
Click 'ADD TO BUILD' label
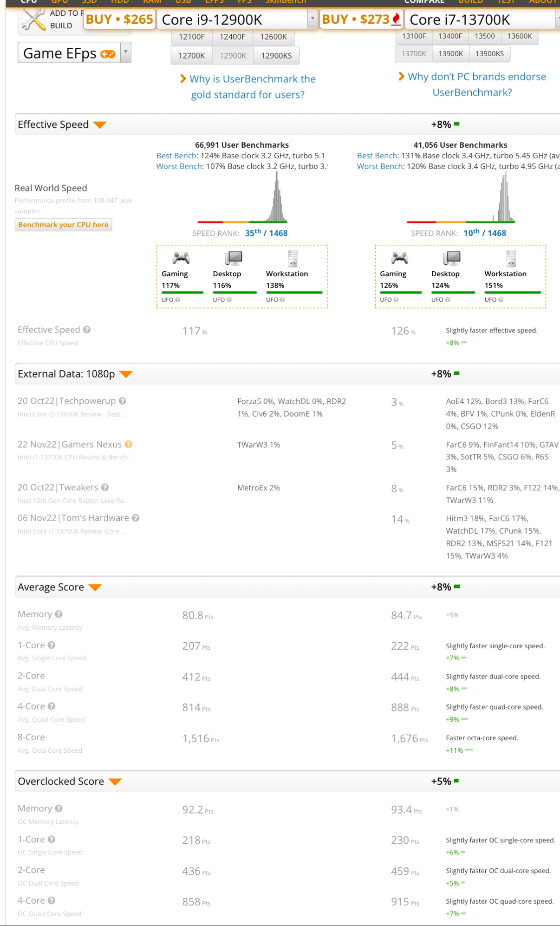tap(66, 20)
